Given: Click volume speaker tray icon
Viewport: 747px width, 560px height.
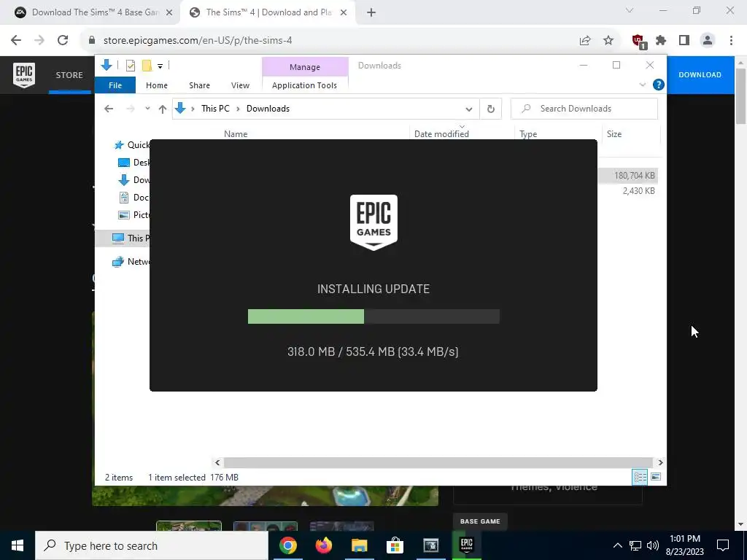Looking at the screenshot, I should (653, 545).
